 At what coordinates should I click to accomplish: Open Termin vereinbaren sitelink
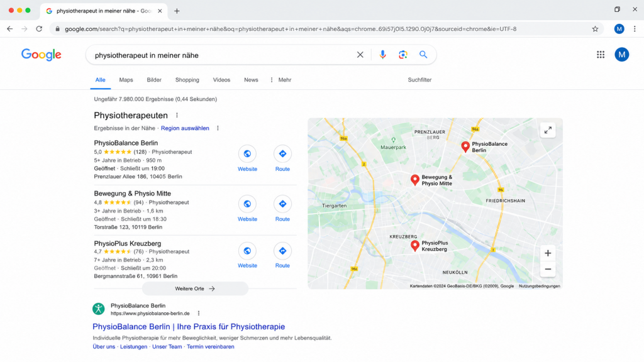tap(210, 346)
